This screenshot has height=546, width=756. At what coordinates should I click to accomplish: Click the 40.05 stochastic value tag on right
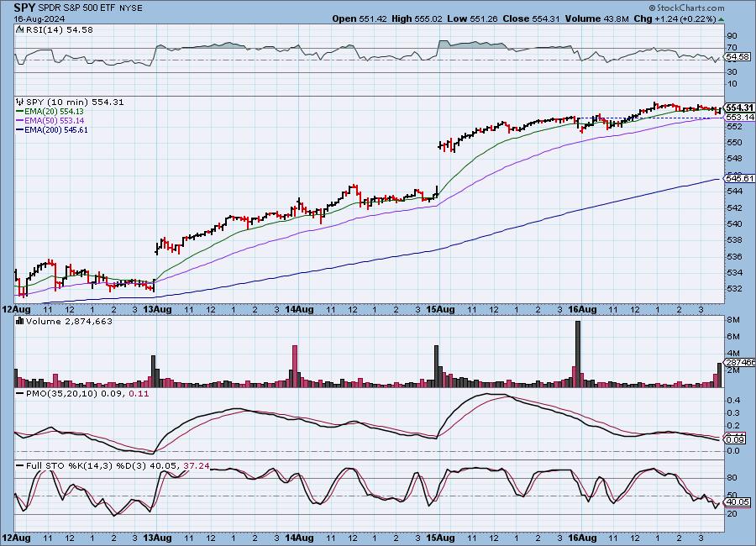[x=738, y=502]
